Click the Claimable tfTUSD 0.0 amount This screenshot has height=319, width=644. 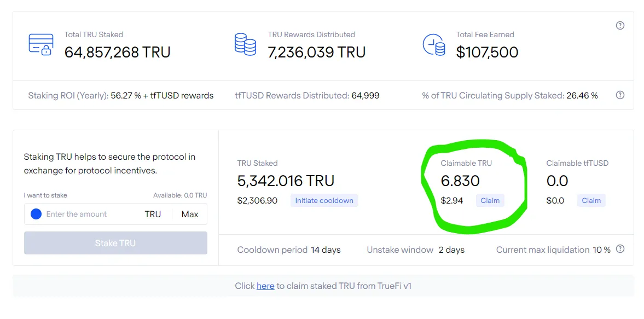pyautogui.click(x=557, y=181)
